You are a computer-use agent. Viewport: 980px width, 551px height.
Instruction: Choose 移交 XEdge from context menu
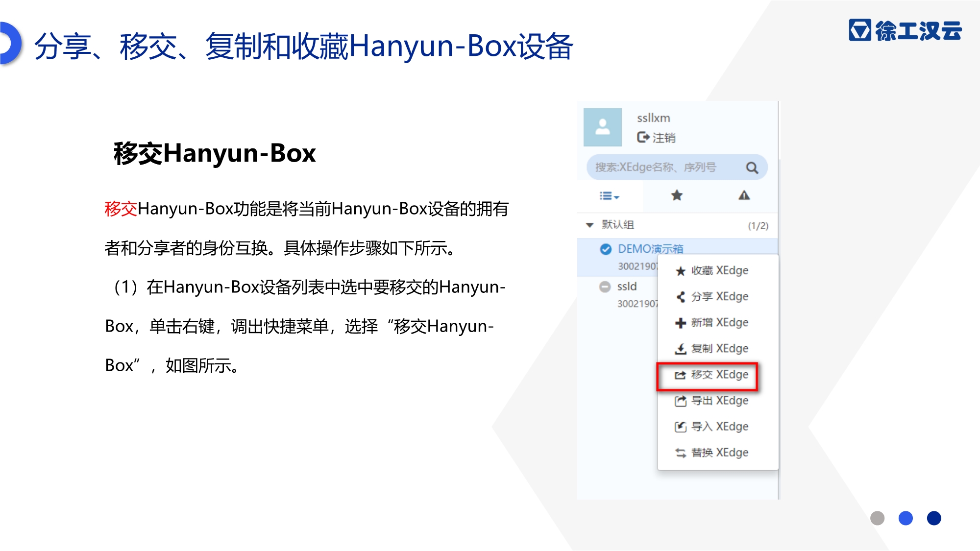(x=718, y=375)
